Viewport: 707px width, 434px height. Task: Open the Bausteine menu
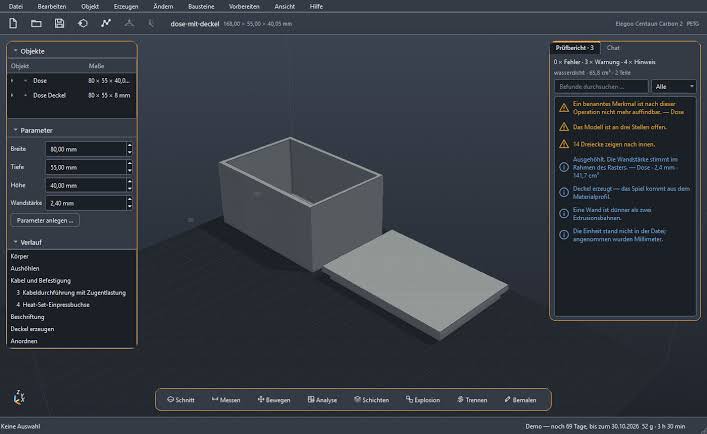pyautogui.click(x=201, y=6)
